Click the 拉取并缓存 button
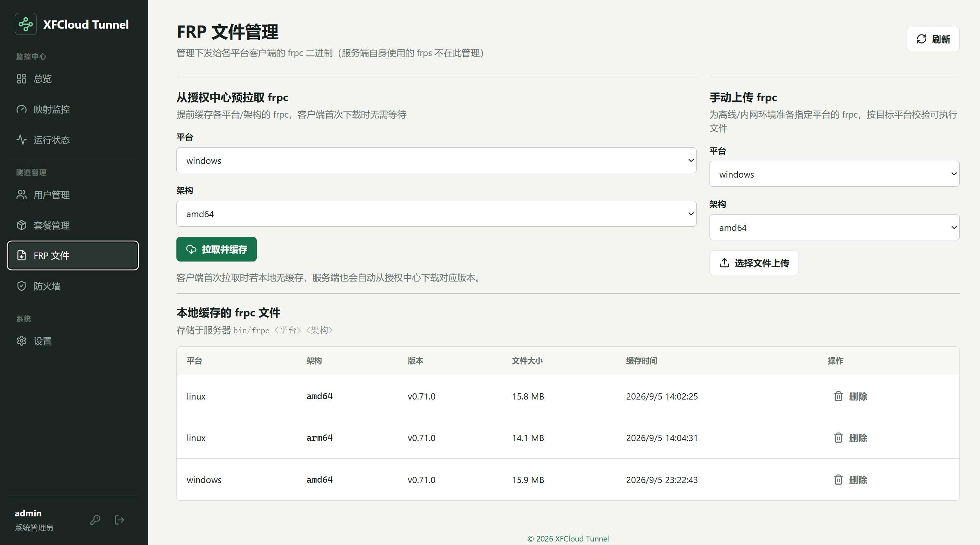This screenshot has height=545, width=980. [216, 249]
